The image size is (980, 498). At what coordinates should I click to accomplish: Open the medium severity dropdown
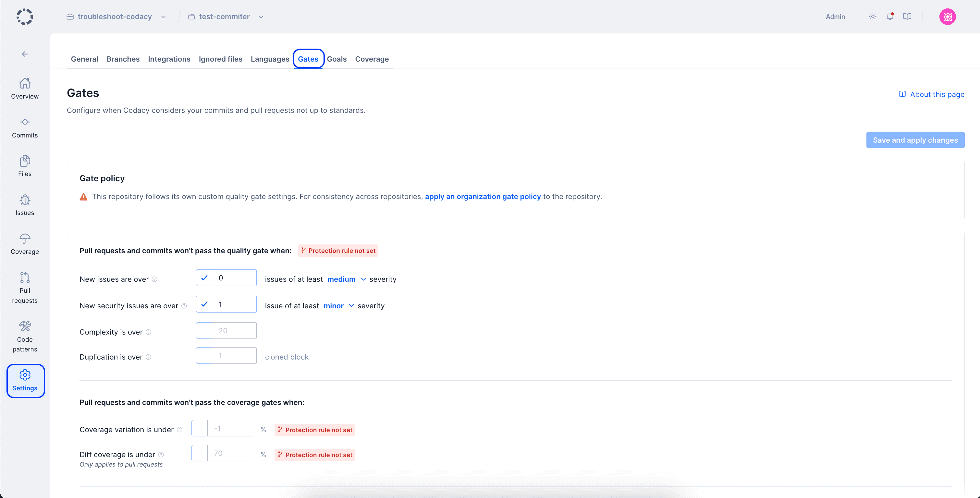[x=346, y=279]
